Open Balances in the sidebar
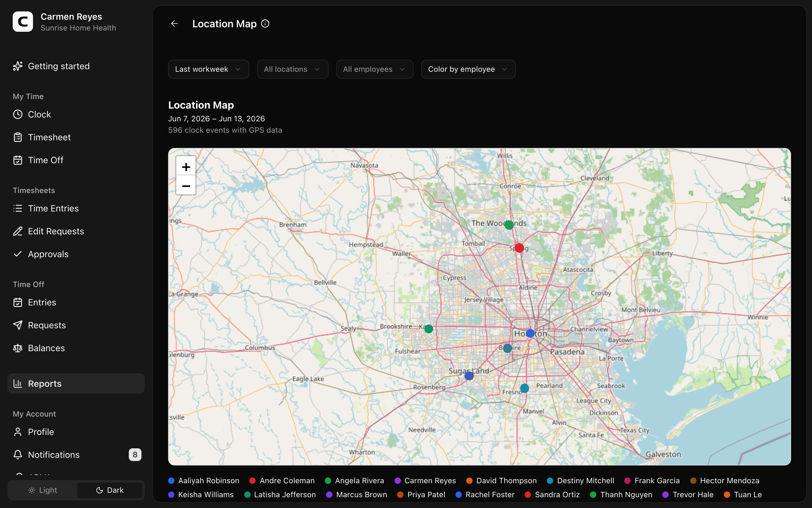The height and width of the screenshot is (508, 812). click(x=76, y=348)
